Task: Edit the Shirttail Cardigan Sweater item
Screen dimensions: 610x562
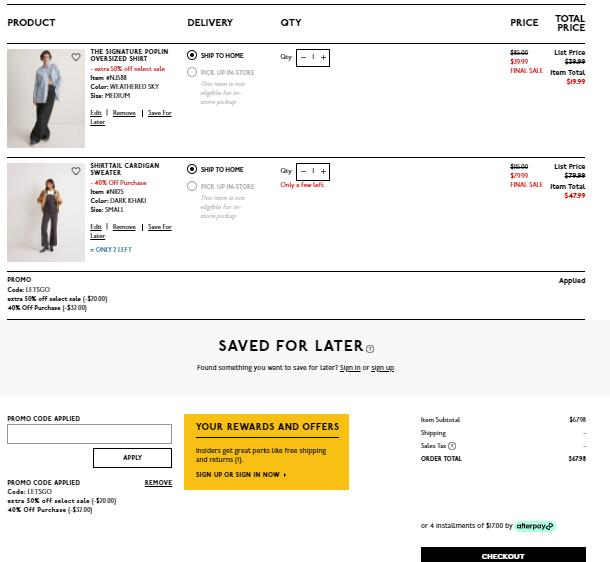Action: coord(96,227)
